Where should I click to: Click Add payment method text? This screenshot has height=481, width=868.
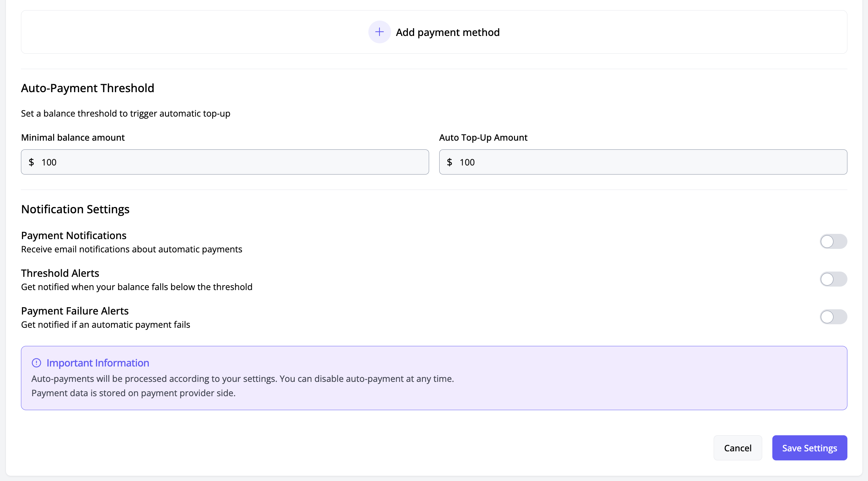(448, 32)
